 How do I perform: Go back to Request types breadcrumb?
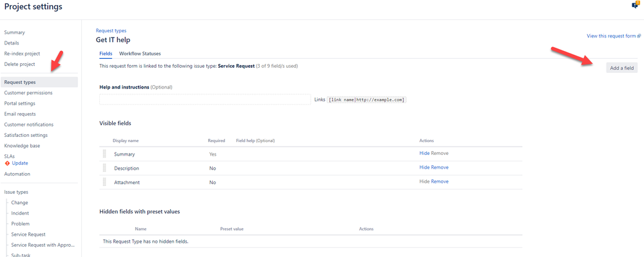pyautogui.click(x=111, y=30)
